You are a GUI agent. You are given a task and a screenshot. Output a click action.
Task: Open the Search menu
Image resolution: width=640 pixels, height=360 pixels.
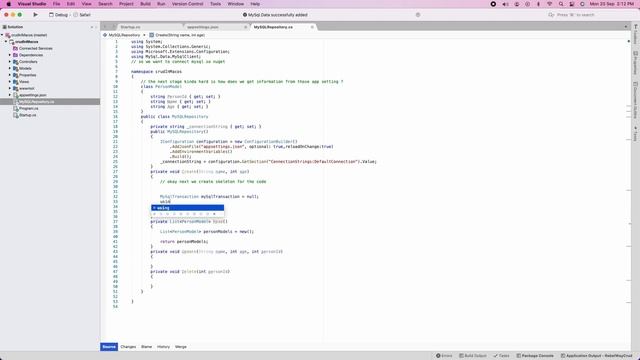point(105,4)
